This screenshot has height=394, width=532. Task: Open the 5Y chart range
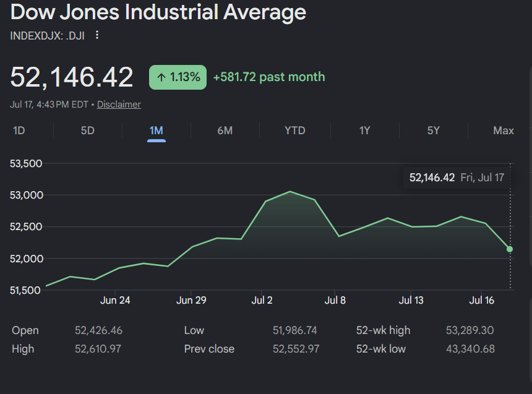pos(433,131)
